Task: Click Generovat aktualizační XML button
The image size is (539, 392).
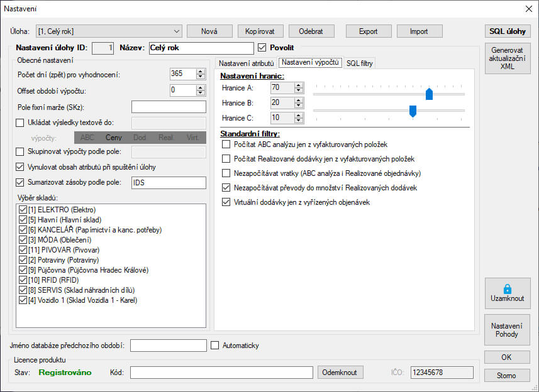Action: pyautogui.click(x=507, y=58)
